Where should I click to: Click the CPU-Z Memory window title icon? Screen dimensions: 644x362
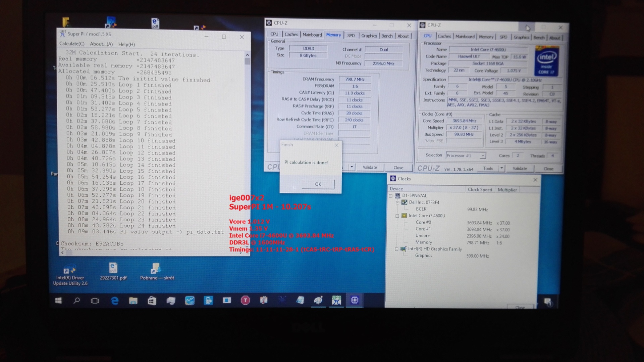(269, 23)
